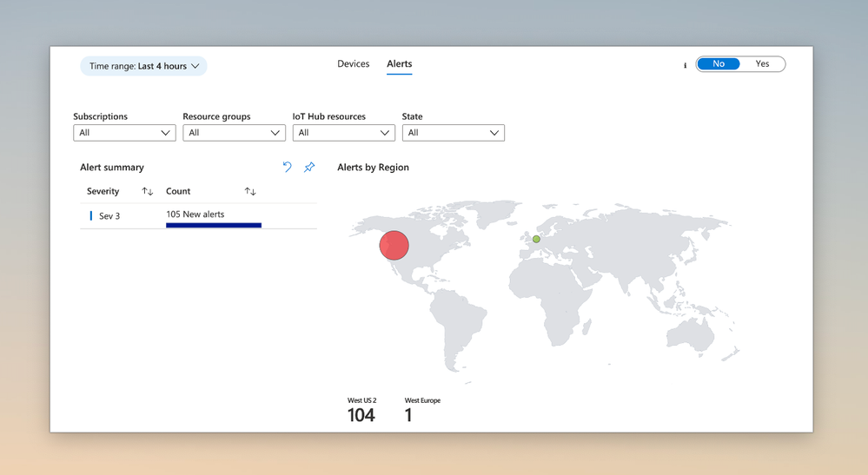Click the undo arrow icon in Alert summary
868x475 pixels.
pos(287,167)
